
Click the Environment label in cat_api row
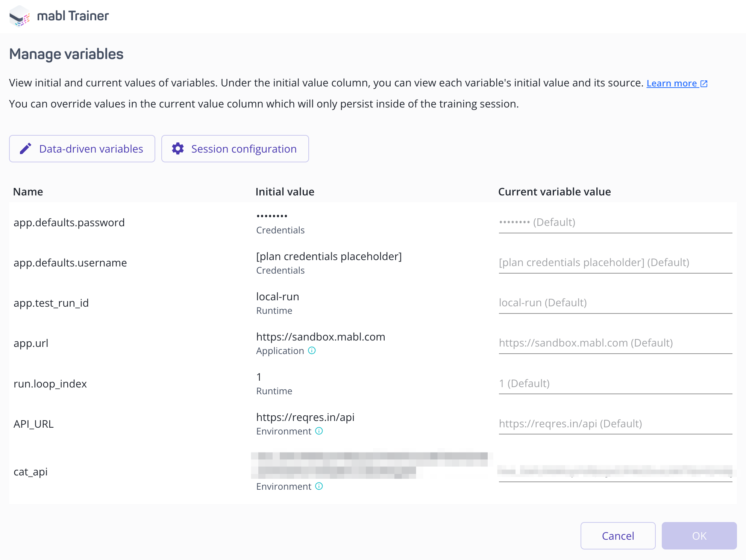pos(284,486)
